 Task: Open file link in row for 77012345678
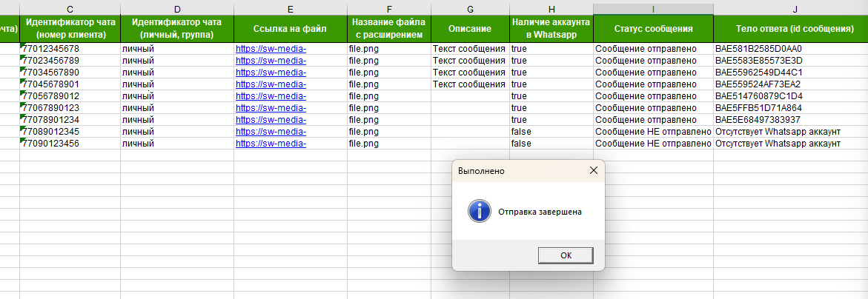click(x=271, y=49)
